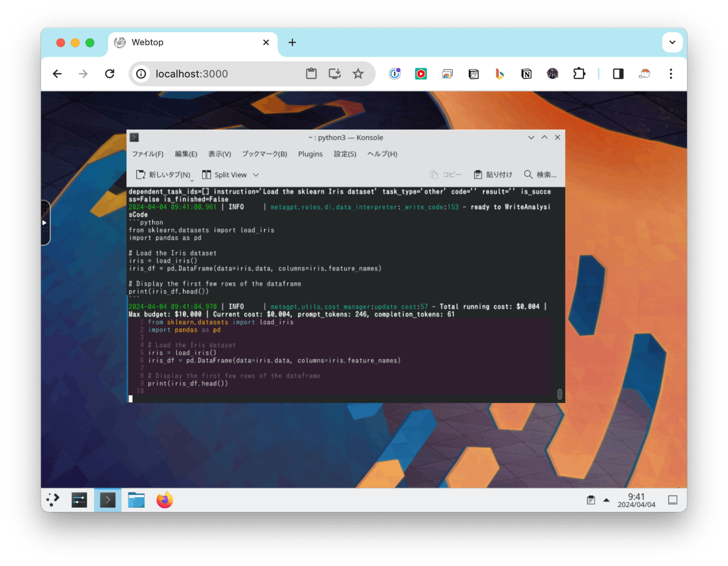The height and width of the screenshot is (566, 728).
Task: Open the green play-button extension icon
Action: tap(421, 74)
